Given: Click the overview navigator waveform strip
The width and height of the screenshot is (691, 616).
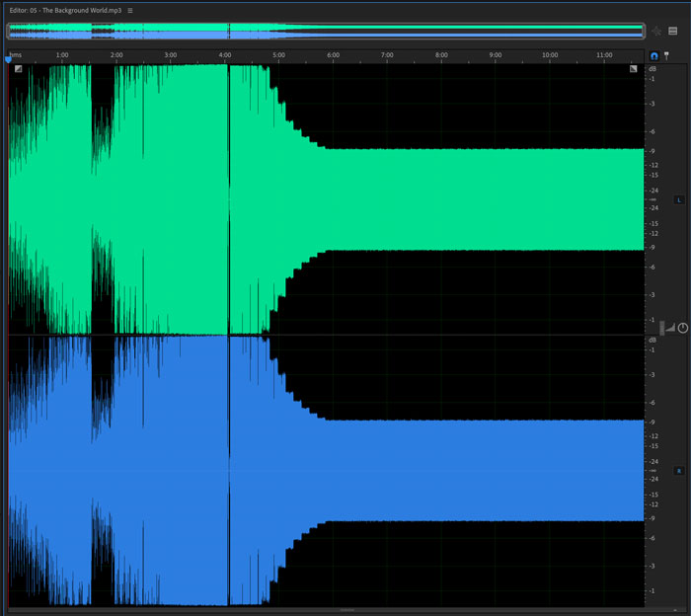Looking at the screenshot, I should pos(326,31).
